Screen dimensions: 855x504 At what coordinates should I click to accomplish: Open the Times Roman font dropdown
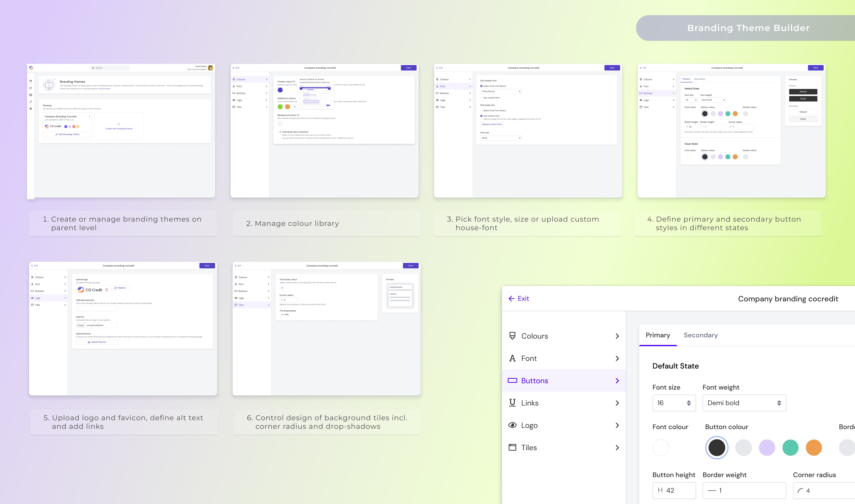click(x=501, y=91)
